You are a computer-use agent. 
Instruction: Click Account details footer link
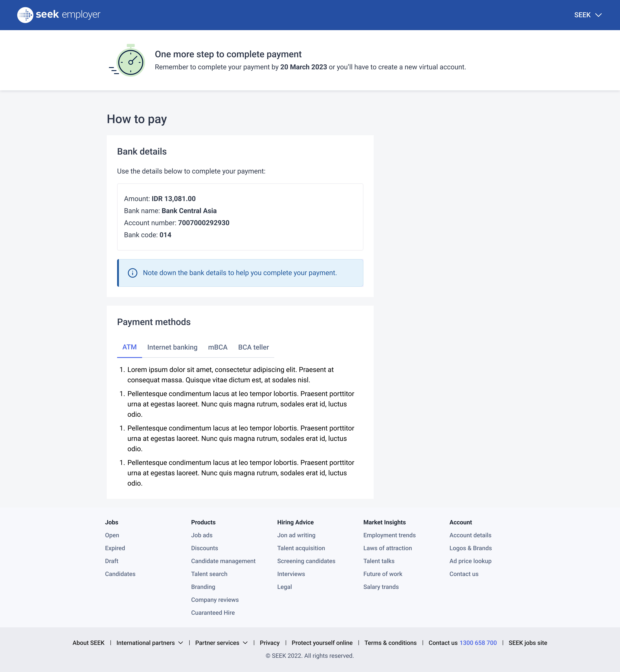pyautogui.click(x=470, y=535)
